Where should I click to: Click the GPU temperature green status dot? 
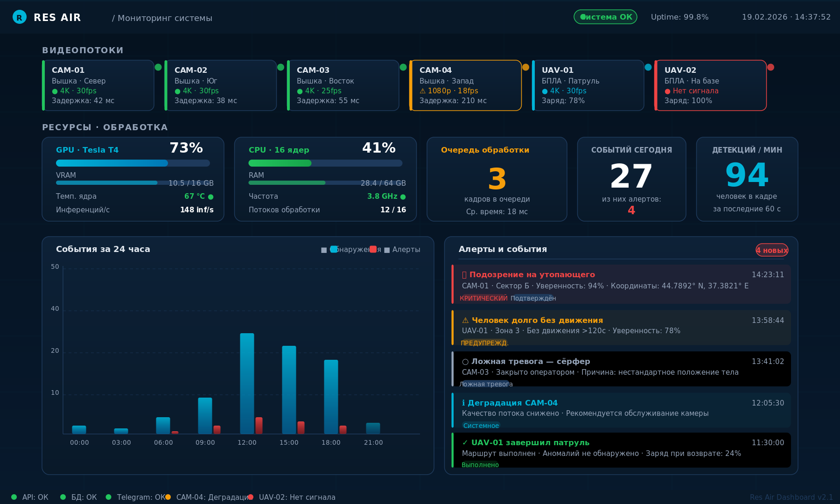[x=211, y=197]
